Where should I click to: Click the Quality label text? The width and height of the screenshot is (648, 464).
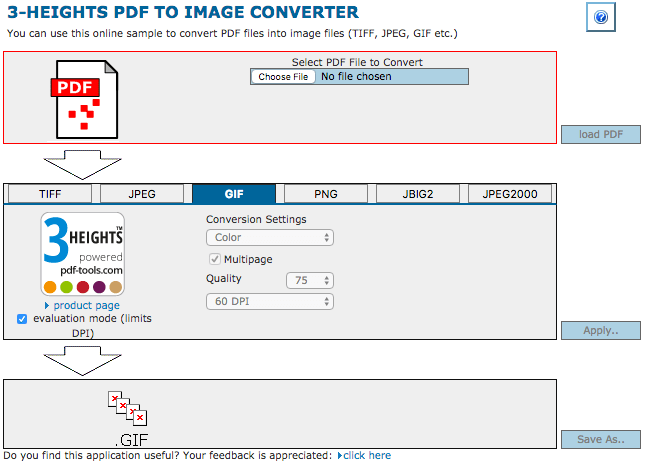coord(224,278)
